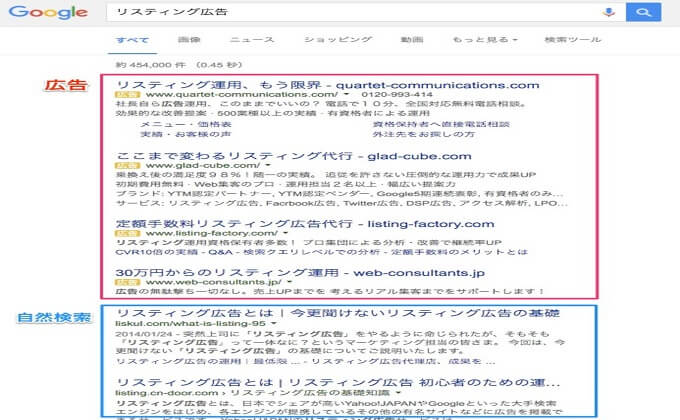This screenshot has height=420, width=680.
Task: Click the microphone voice search icon
Action: tap(609, 12)
